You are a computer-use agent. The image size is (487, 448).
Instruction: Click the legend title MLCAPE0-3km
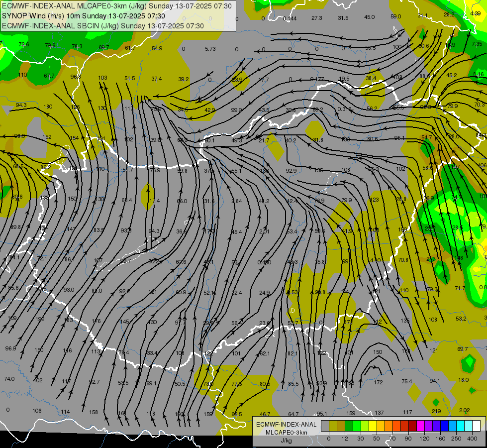tap(287, 433)
